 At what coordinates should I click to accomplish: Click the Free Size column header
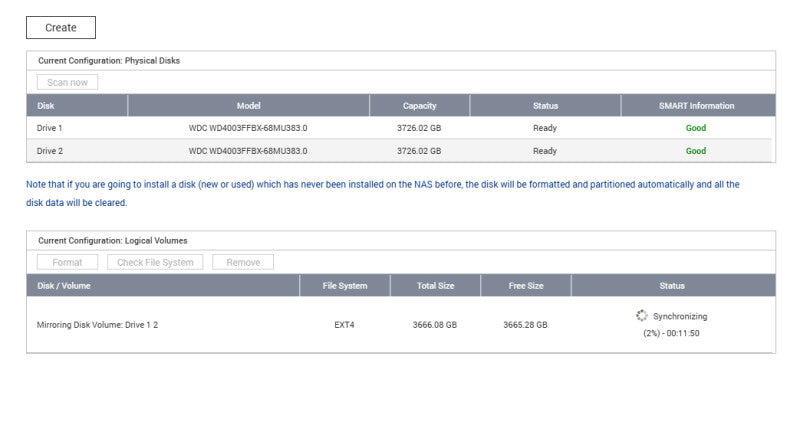coord(526,286)
